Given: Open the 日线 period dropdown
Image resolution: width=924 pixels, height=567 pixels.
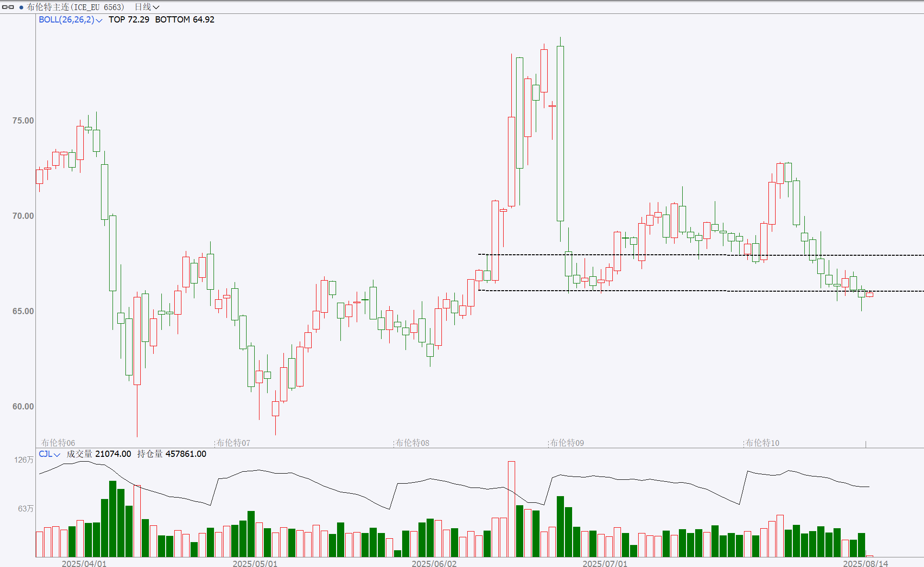Looking at the screenshot, I should pos(146,7).
